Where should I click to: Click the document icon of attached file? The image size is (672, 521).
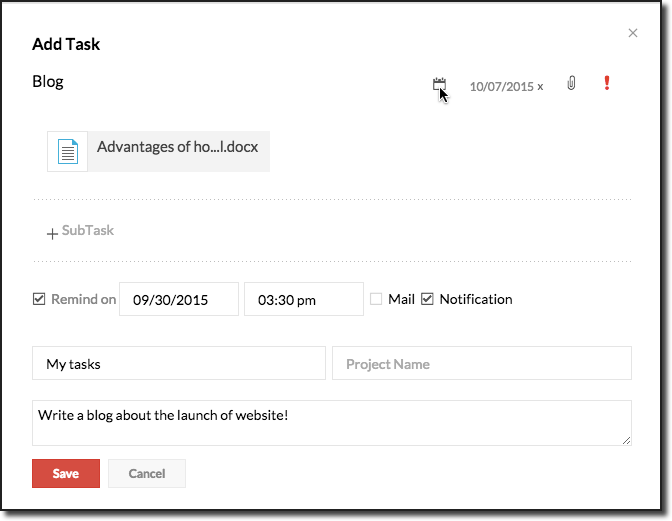67,151
